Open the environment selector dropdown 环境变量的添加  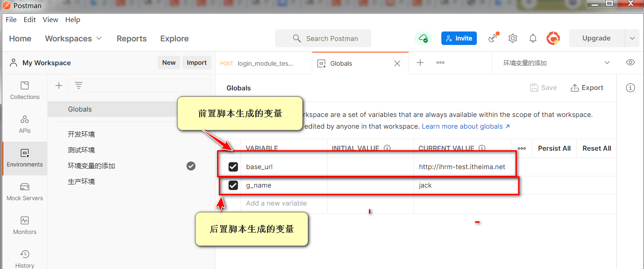(x=556, y=63)
